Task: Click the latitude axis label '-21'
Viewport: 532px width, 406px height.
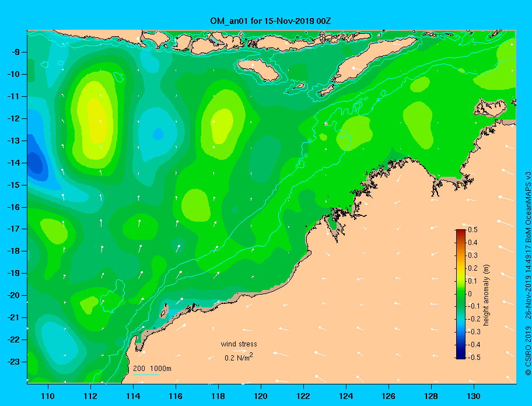Action: (14, 317)
